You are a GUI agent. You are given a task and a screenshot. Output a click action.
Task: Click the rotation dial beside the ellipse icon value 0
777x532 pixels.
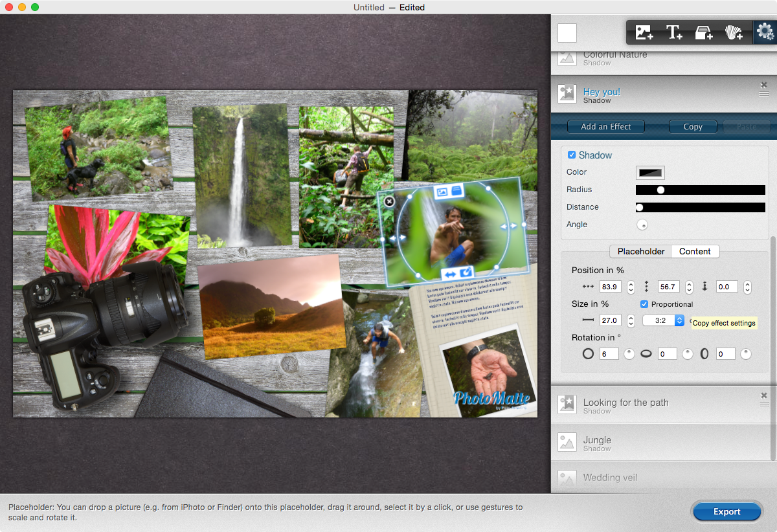[x=687, y=354]
